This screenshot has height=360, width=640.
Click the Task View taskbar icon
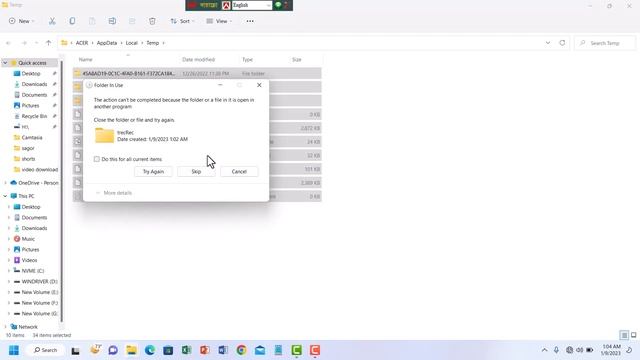[76, 350]
